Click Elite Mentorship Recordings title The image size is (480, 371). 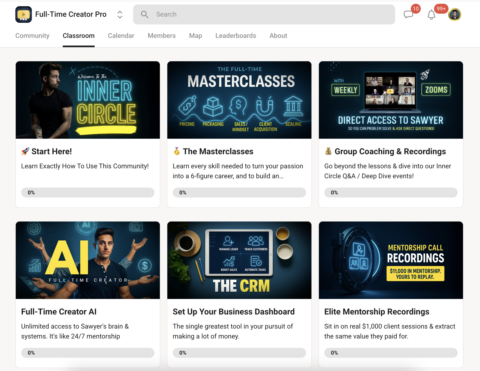click(377, 312)
